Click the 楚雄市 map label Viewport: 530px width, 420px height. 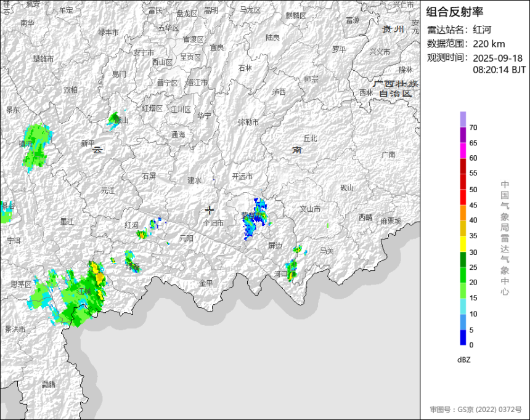[43, 59]
